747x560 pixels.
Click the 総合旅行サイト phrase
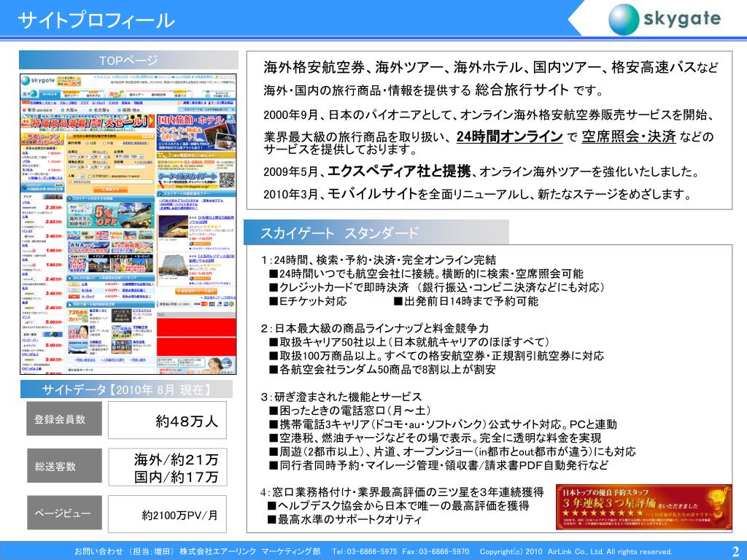522,90
